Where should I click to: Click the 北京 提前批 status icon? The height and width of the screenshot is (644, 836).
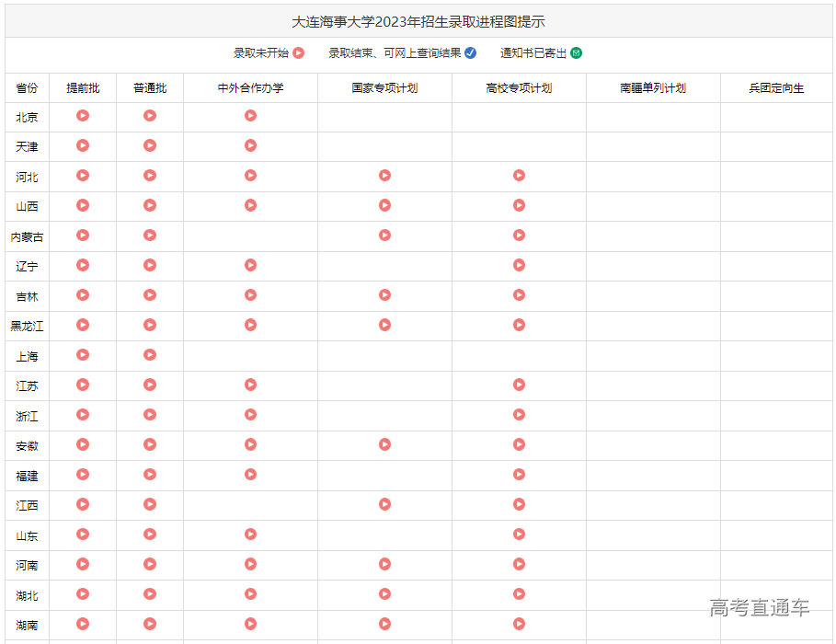82,115
